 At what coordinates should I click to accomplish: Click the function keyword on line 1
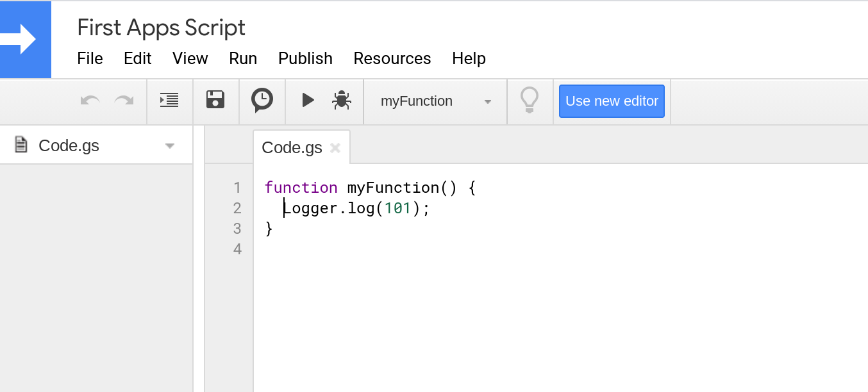[x=301, y=188]
